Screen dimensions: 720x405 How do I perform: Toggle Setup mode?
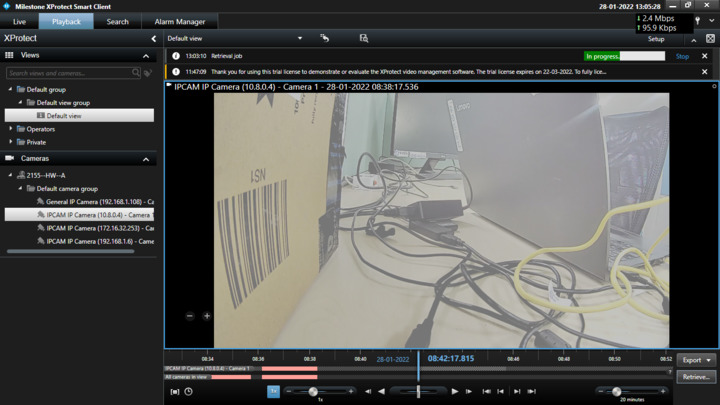(x=656, y=39)
